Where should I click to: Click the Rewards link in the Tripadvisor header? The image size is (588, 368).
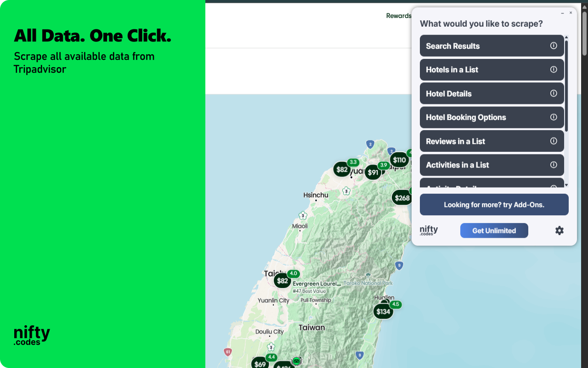[x=398, y=16]
